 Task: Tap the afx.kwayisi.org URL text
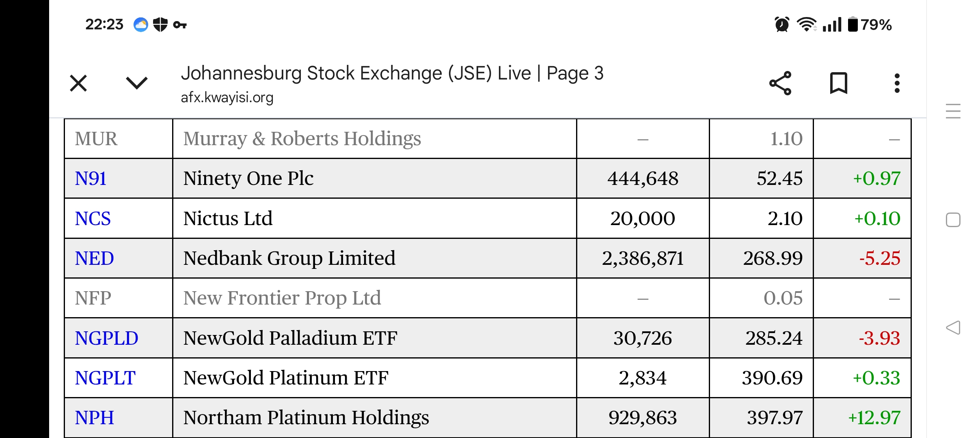point(227,98)
